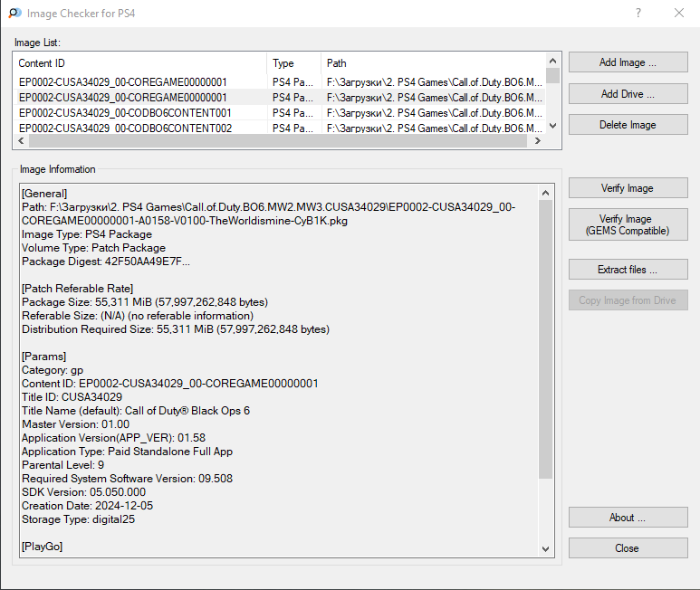Click the Distribution Required Size line

pos(176,329)
